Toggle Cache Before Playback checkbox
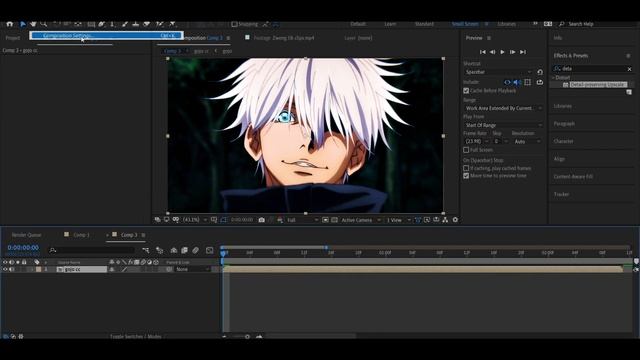The height and width of the screenshot is (360, 640). [x=466, y=91]
